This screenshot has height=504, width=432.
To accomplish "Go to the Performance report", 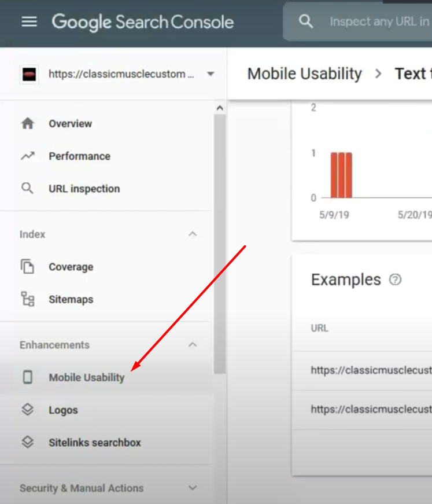I will point(79,156).
